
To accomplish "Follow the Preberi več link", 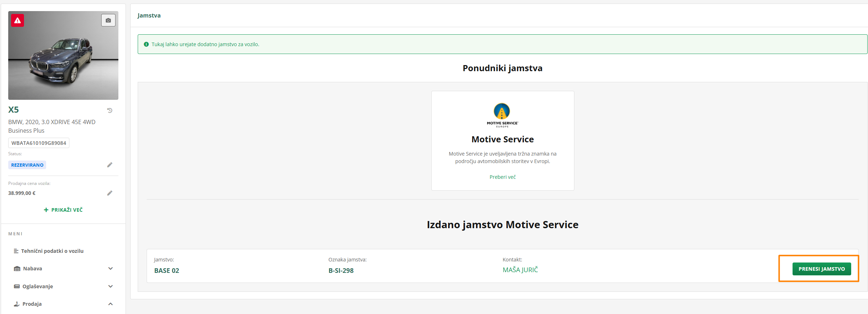I will [x=502, y=177].
